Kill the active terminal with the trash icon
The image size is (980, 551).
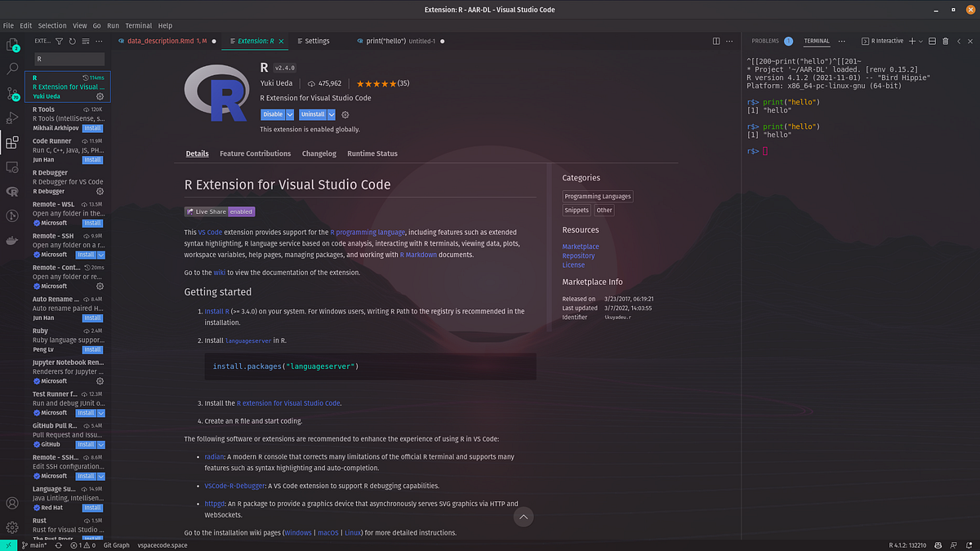pos(945,41)
